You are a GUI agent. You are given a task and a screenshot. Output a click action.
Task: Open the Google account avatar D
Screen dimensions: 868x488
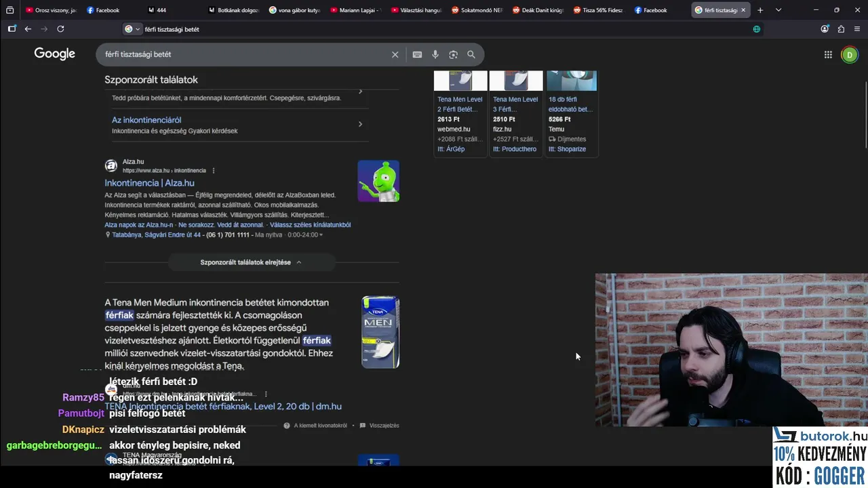849,55
